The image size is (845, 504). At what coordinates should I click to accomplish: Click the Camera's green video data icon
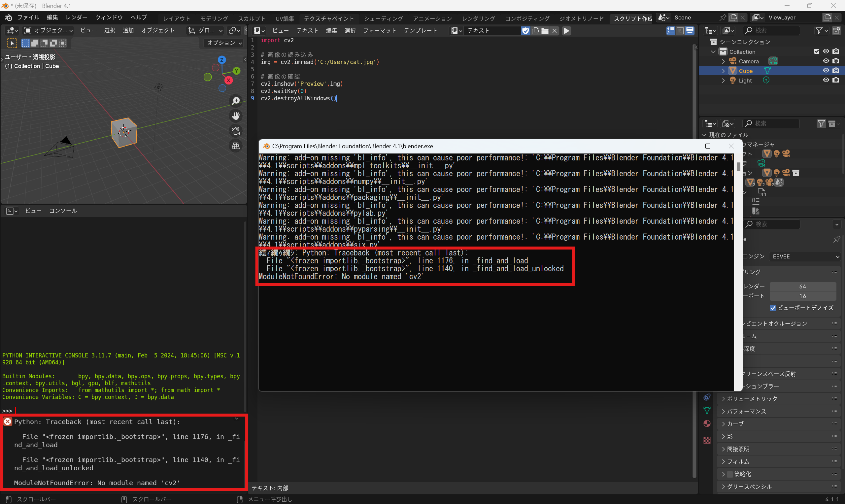coord(773,61)
